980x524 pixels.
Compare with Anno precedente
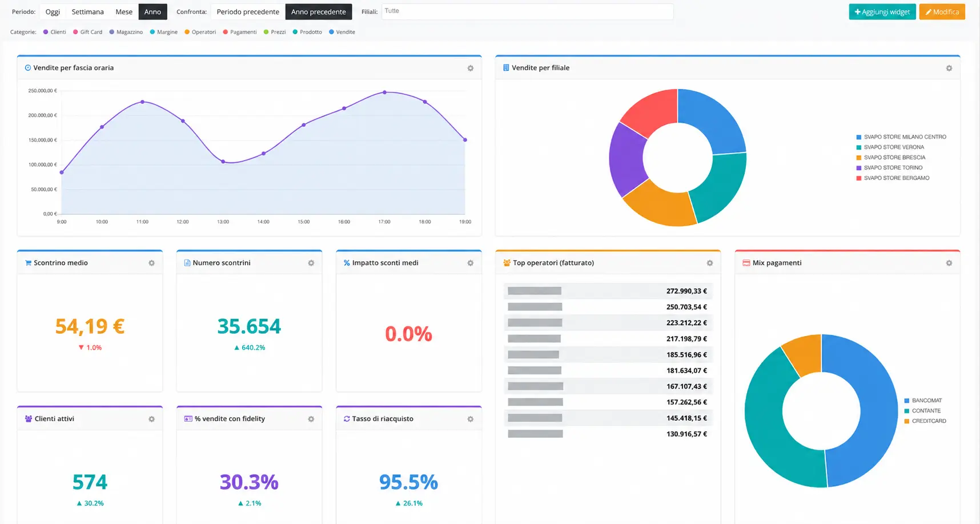click(319, 11)
